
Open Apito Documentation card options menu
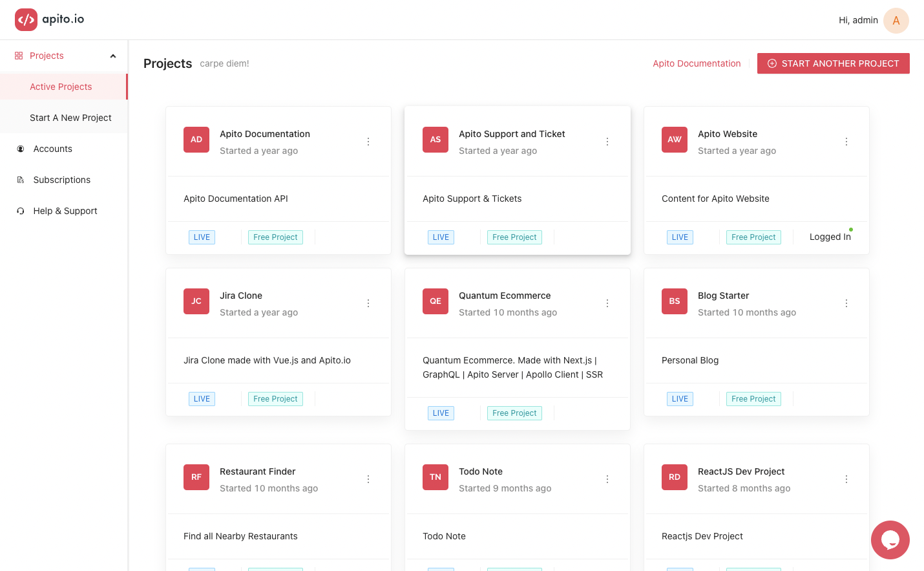pyautogui.click(x=368, y=142)
